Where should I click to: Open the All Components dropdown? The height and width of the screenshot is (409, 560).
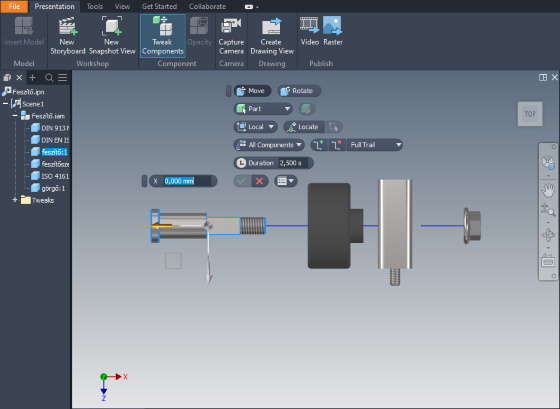269,145
